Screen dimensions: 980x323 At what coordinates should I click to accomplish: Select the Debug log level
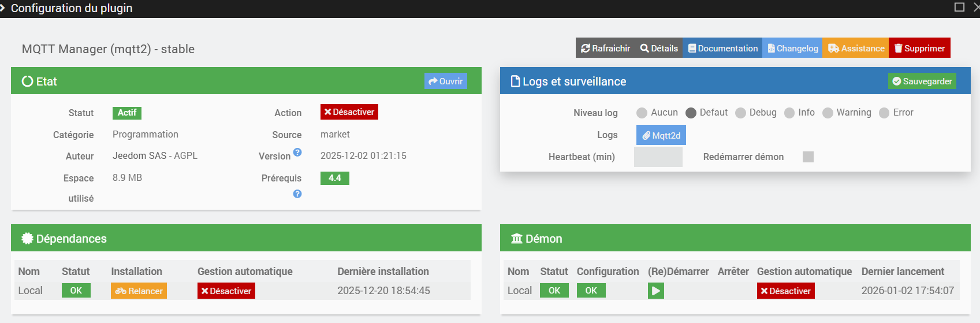[740, 113]
